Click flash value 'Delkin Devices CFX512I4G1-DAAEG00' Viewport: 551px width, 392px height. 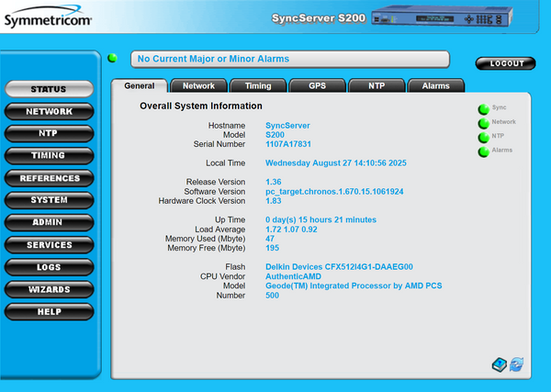[339, 267]
